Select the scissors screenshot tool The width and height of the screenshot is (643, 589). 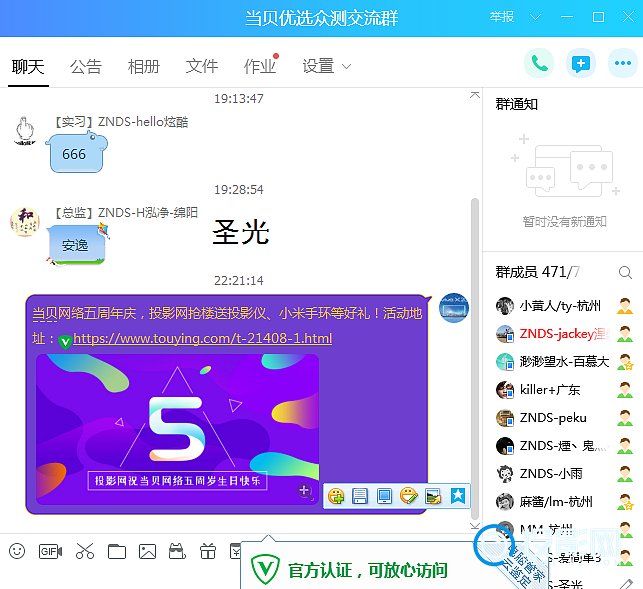pos(84,551)
